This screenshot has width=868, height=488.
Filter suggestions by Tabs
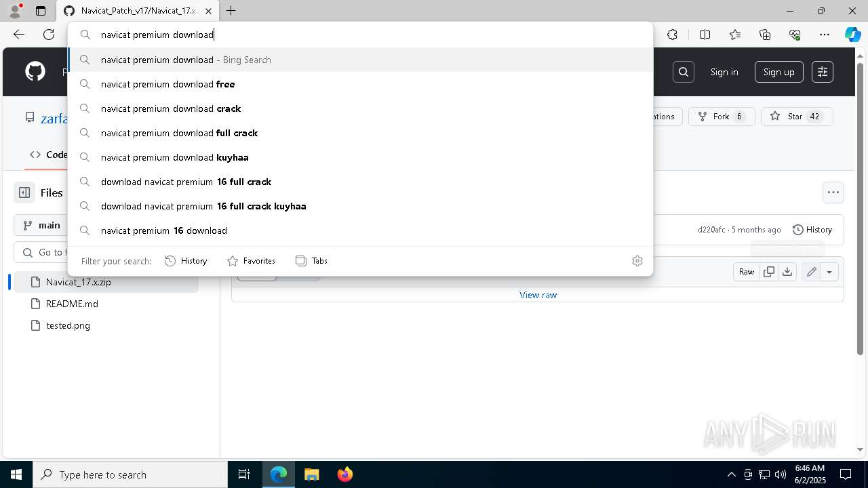311,261
